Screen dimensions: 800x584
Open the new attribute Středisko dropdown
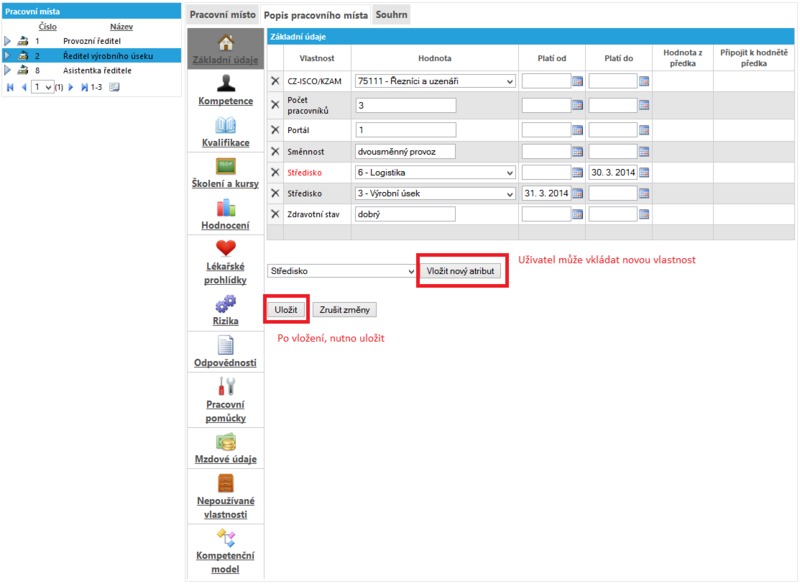[342, 271]
